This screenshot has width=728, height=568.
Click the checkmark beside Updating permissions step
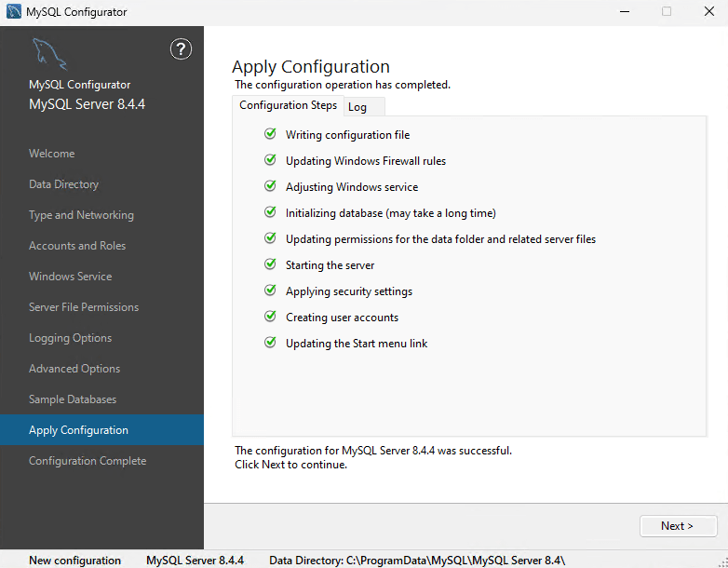(x=270, y=237)
